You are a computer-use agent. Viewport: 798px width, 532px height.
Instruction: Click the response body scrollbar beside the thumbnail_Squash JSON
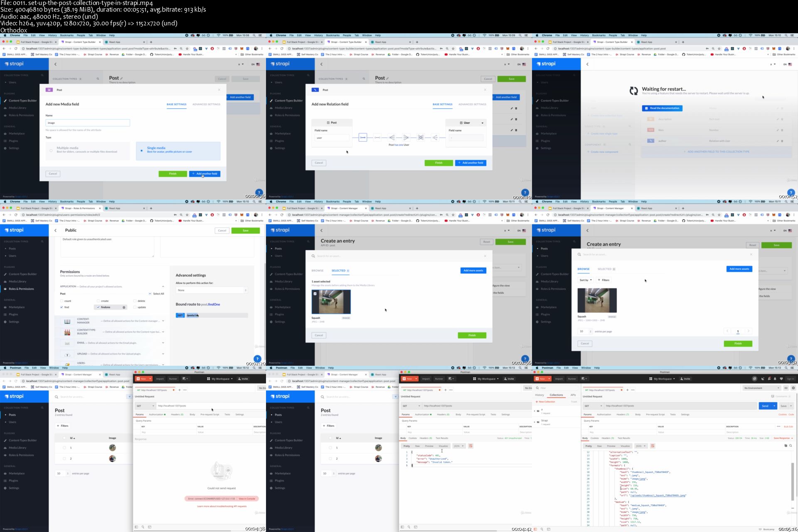(x=793, y=481)
